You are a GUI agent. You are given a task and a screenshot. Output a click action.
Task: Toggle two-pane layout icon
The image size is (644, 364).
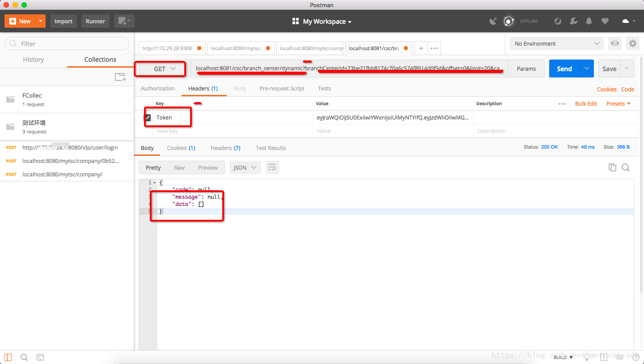coord(604,357)
